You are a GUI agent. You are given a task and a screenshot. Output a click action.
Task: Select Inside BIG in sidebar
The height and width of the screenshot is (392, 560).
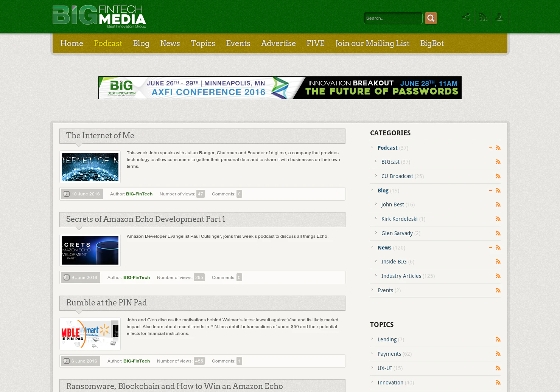394,262
